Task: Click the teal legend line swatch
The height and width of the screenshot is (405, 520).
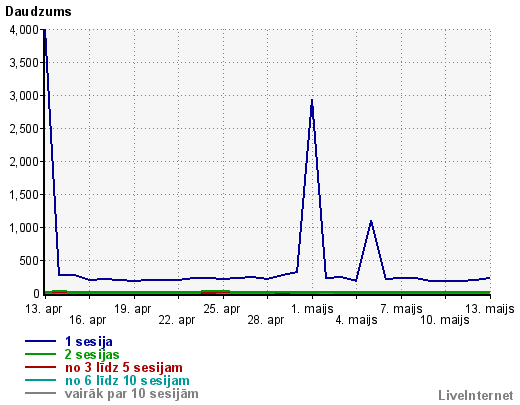Action: tap(40, 380)
